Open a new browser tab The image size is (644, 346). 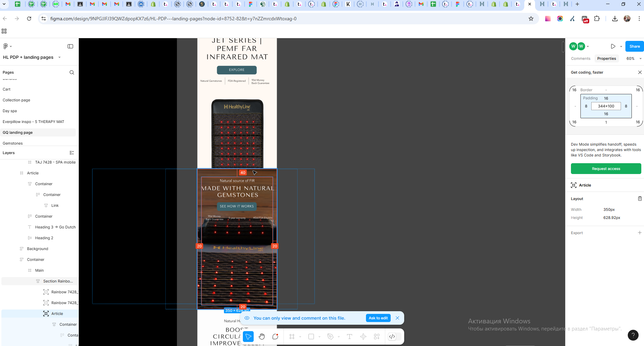[577, 4]
